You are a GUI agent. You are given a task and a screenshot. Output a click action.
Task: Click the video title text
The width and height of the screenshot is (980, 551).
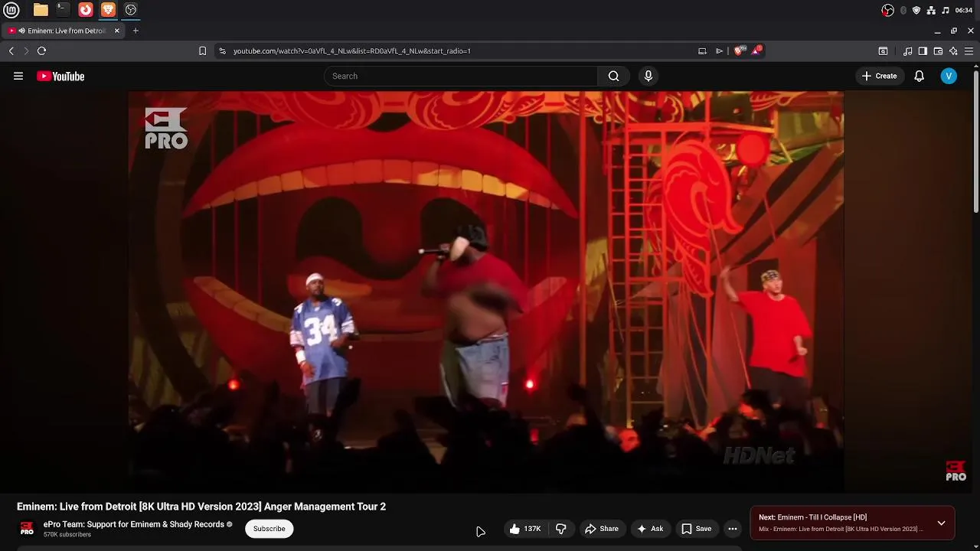click(x=201, y=507)
